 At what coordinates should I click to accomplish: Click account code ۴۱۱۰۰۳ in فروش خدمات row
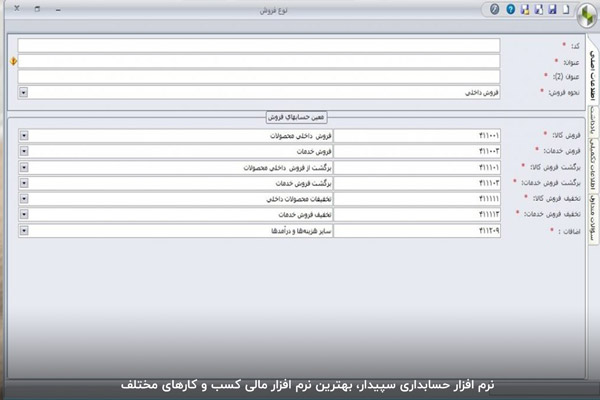(x=417, y=151)
